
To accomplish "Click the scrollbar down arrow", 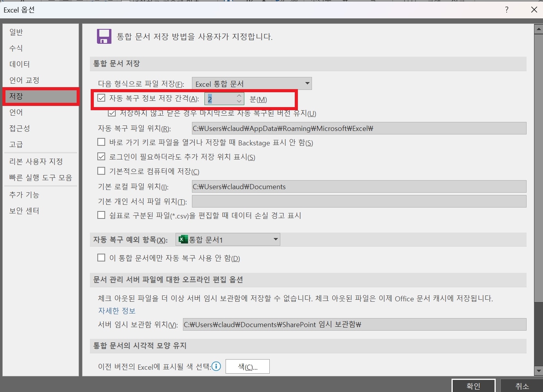I will pos(538,371).
